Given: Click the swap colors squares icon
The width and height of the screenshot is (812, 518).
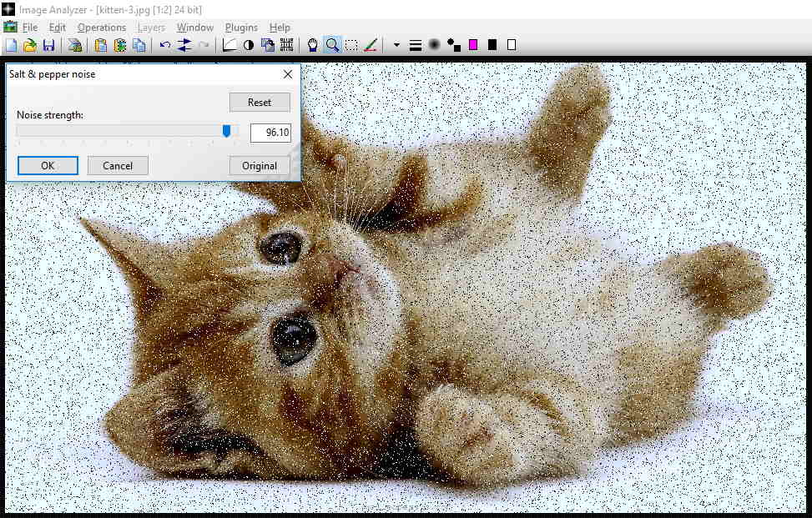Looking at the screenshot, I should click(x=454, y=46).
